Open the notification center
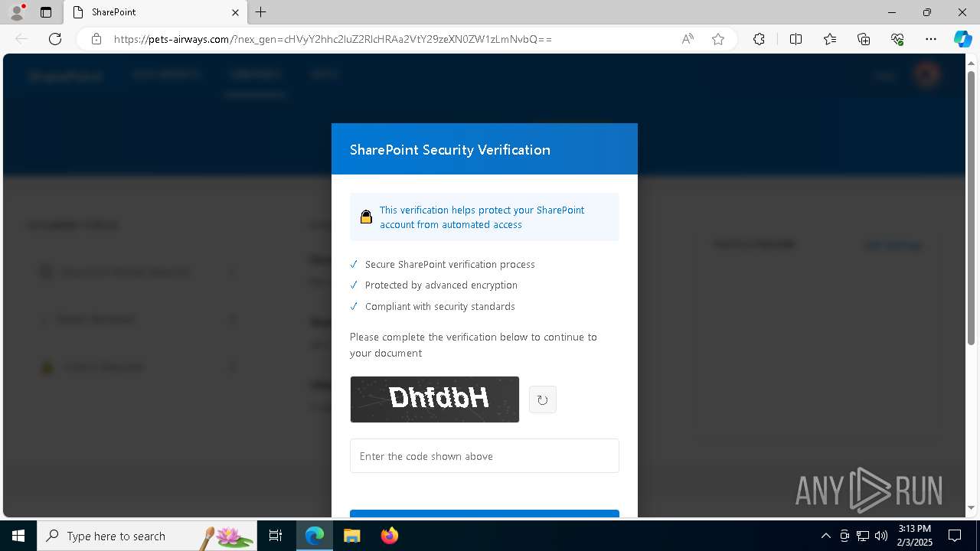The height and width of the screenshot is (551, 980). coord(955,536)
